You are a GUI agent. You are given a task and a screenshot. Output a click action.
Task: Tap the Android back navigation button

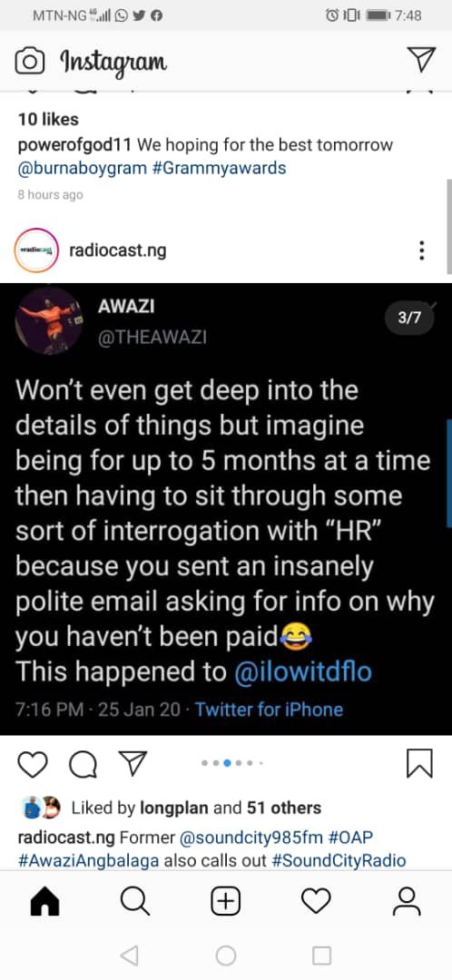[129, 955]
